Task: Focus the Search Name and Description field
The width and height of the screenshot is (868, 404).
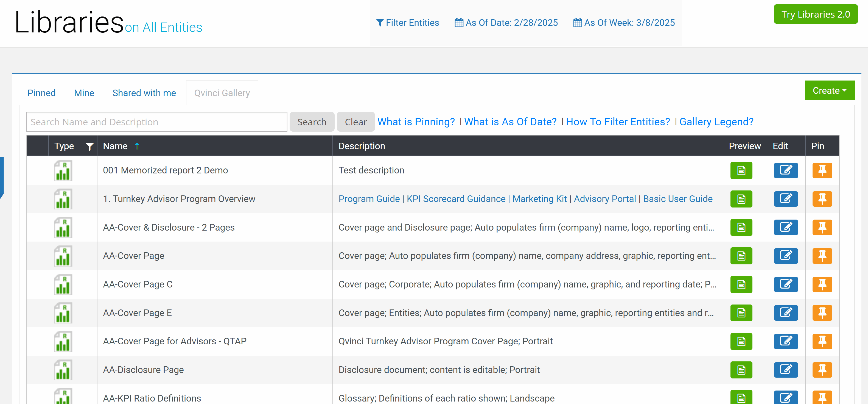Action: 156,122
